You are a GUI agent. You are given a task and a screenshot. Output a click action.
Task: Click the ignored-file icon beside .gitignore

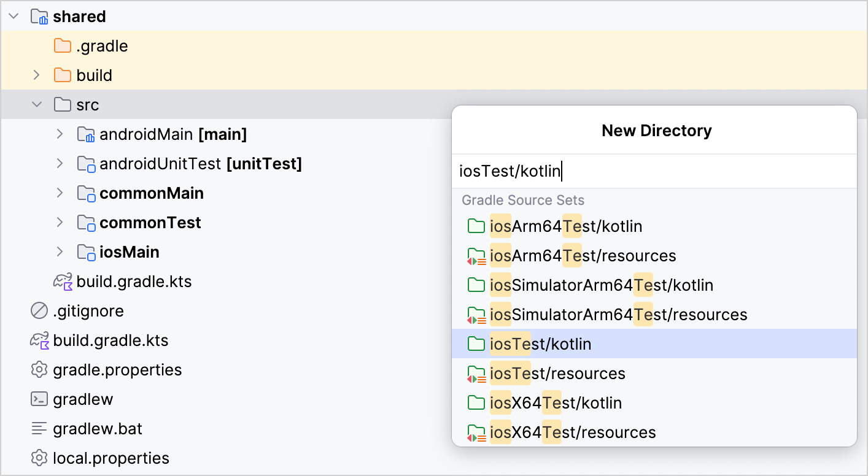point(39,310)
